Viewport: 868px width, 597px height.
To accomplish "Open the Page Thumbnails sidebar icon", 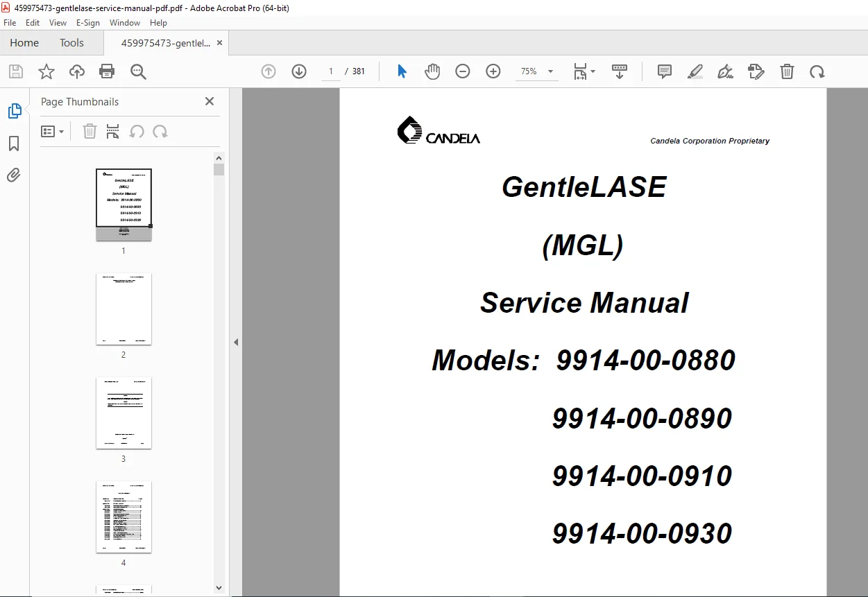I will coord(15,111).
